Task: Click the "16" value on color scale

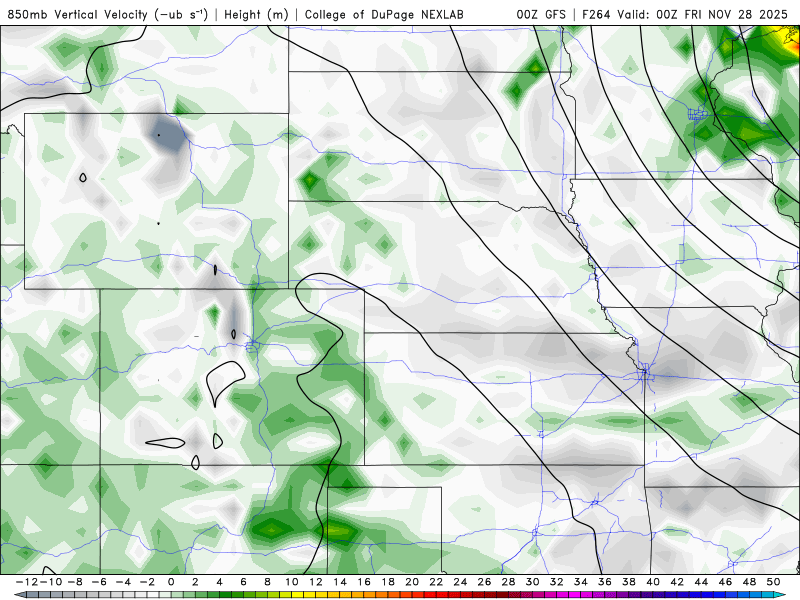Action: tap(364, 582)
